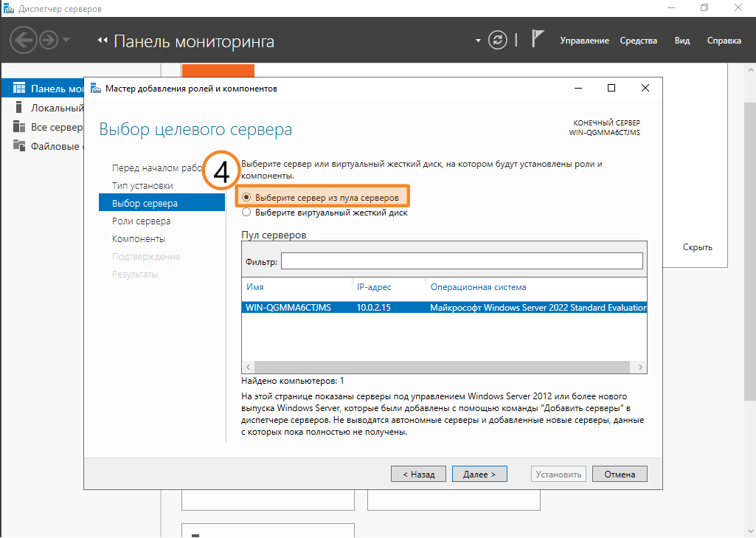Click the All Servers icon in sidebar
756x538 pixels.
click(x=19, y=127)
